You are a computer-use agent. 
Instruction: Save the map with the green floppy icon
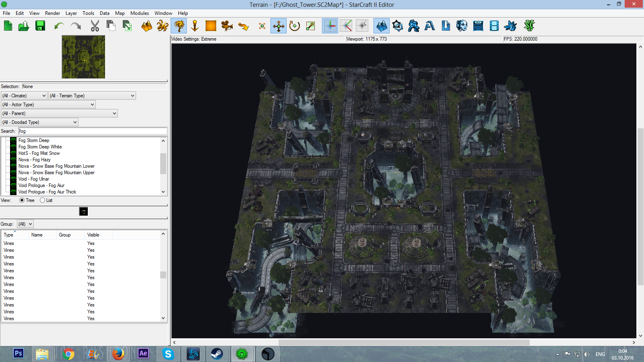(x=40, y=26)
